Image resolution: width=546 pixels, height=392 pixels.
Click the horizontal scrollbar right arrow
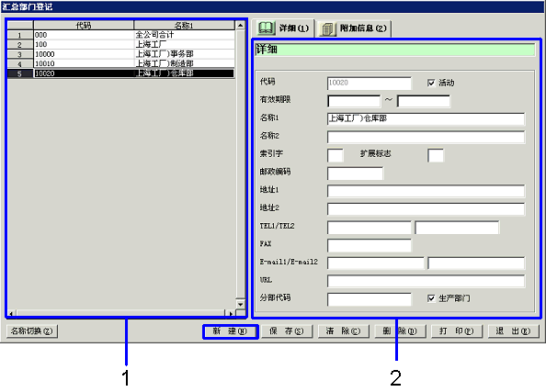[230, 313]
